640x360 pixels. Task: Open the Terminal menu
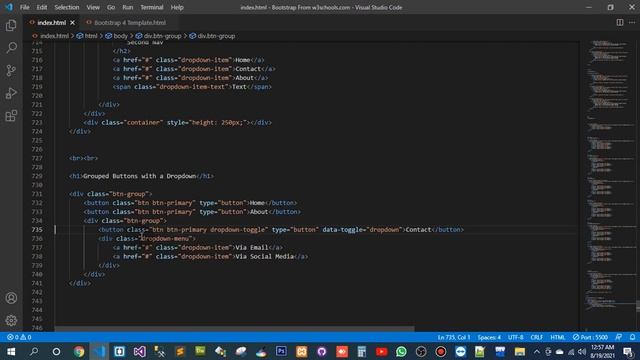coord(151,7)
